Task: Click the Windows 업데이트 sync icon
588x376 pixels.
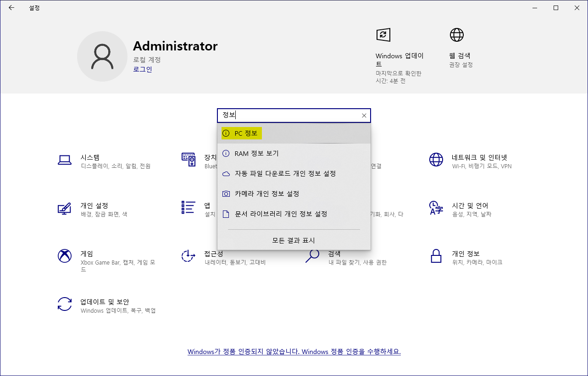Action: (383, 35)
